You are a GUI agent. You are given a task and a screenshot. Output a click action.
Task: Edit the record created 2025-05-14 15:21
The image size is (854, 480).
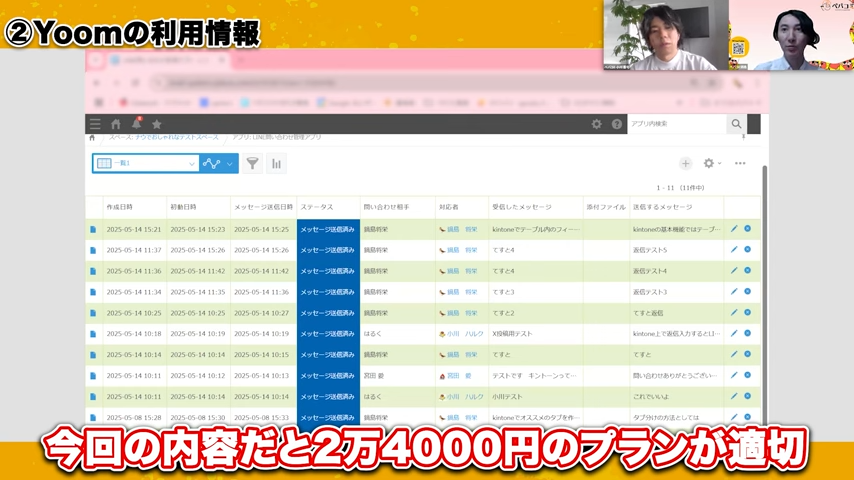[734, 229]
